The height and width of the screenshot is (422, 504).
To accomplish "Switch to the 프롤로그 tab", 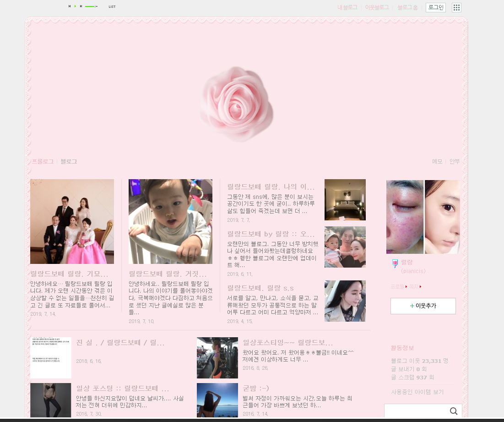I will tap(43, 161).
